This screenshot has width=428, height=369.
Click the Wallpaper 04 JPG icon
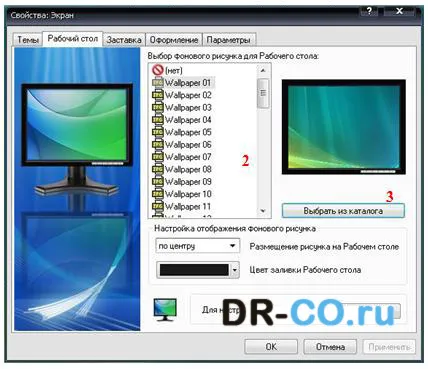pos(157,120)
